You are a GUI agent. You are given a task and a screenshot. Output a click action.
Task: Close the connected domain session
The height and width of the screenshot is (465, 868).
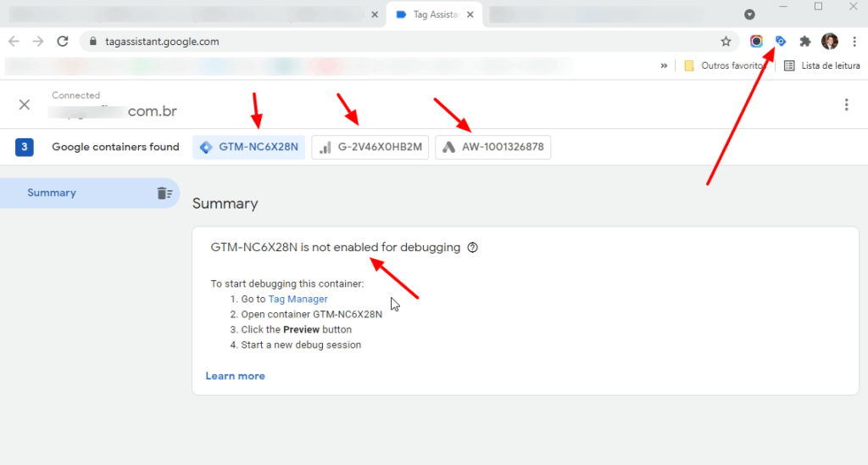25,104
